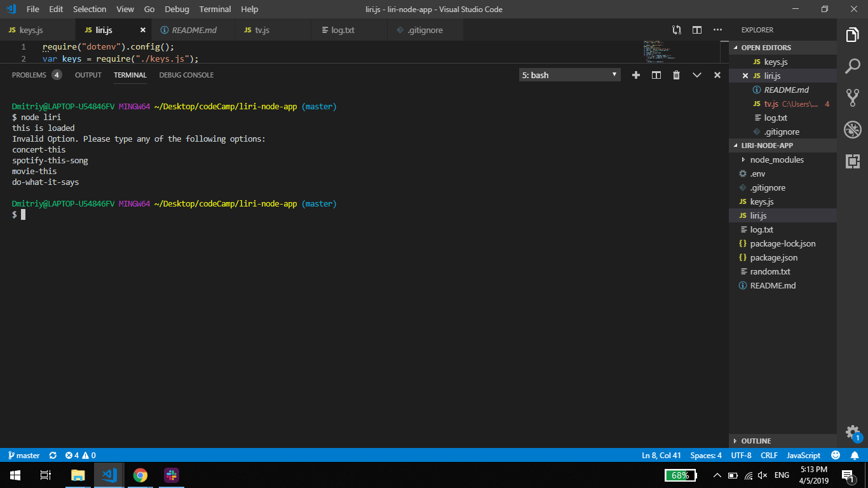Show notifications bell in status bar

pos(855,456)
